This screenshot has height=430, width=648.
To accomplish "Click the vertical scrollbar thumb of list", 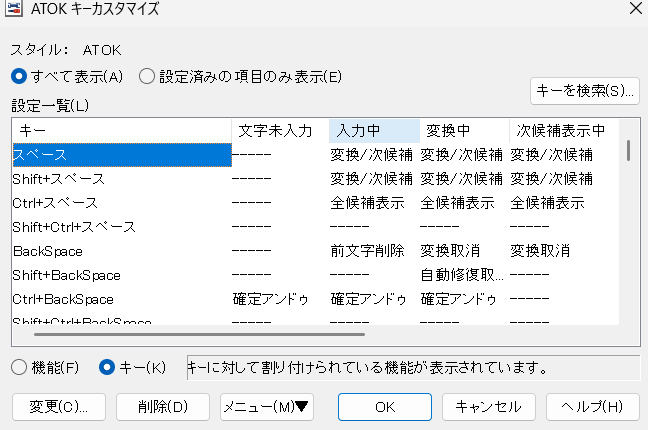I will (x=629, y=150).
